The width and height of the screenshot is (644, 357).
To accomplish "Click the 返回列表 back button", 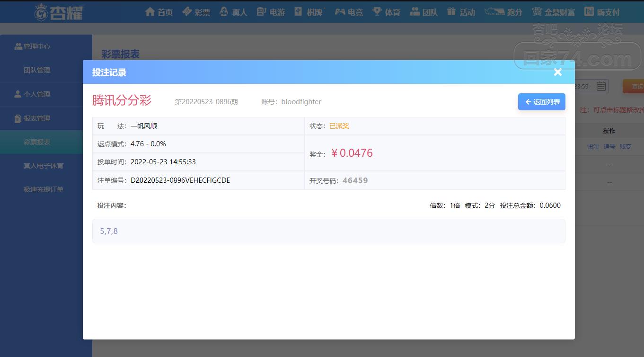I will click(542, 102).
